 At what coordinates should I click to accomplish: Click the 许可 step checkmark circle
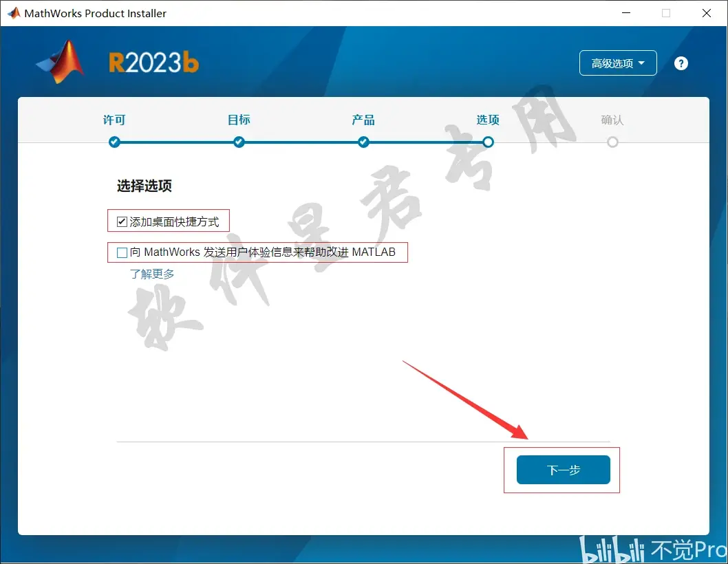pos(114,142)
